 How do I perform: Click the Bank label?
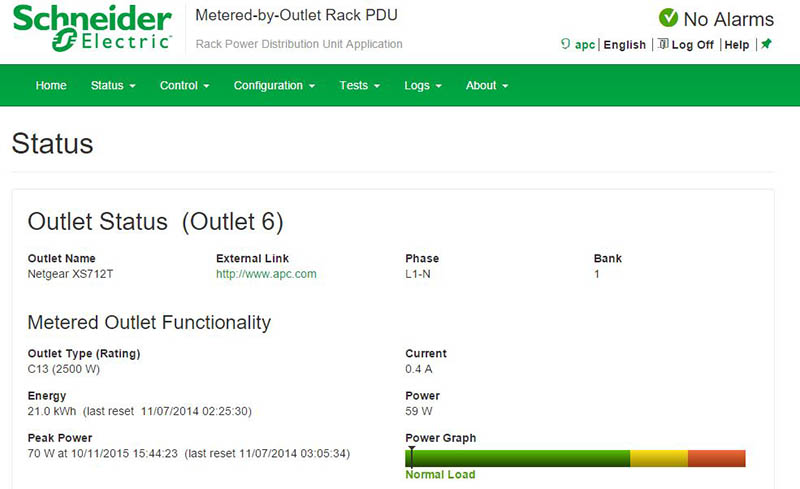coord(608,258)
